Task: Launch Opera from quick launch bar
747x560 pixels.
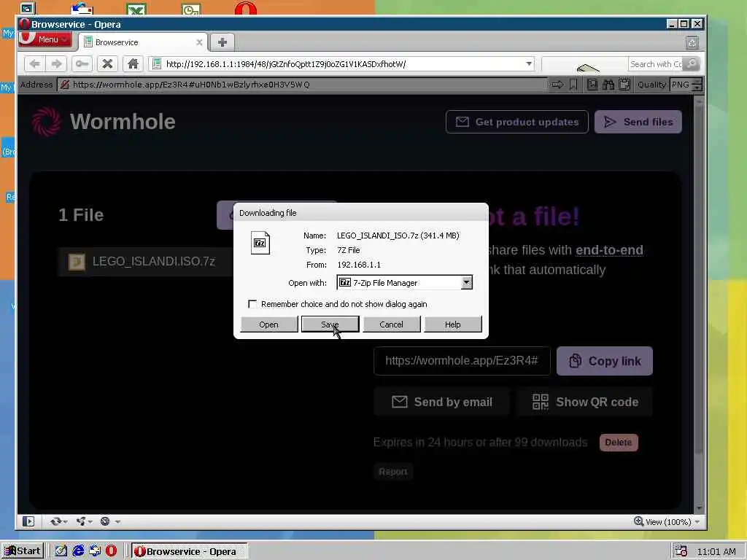Action: point(111,551)
